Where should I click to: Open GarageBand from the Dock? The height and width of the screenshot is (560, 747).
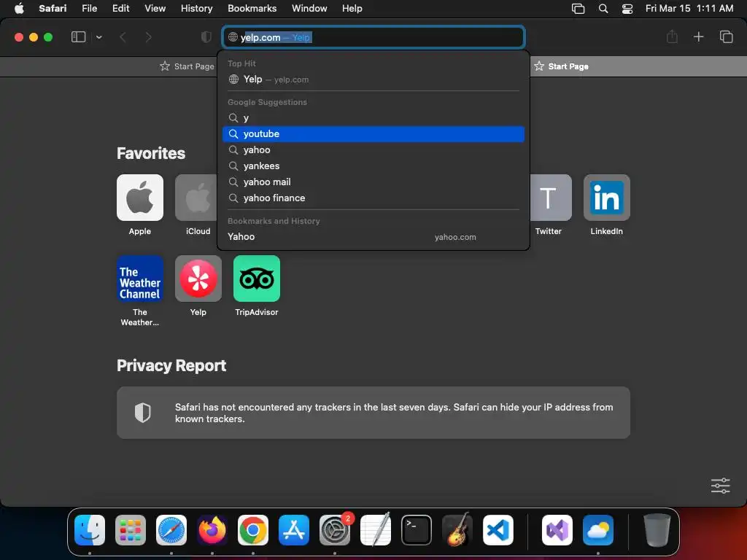click(457, 530)
